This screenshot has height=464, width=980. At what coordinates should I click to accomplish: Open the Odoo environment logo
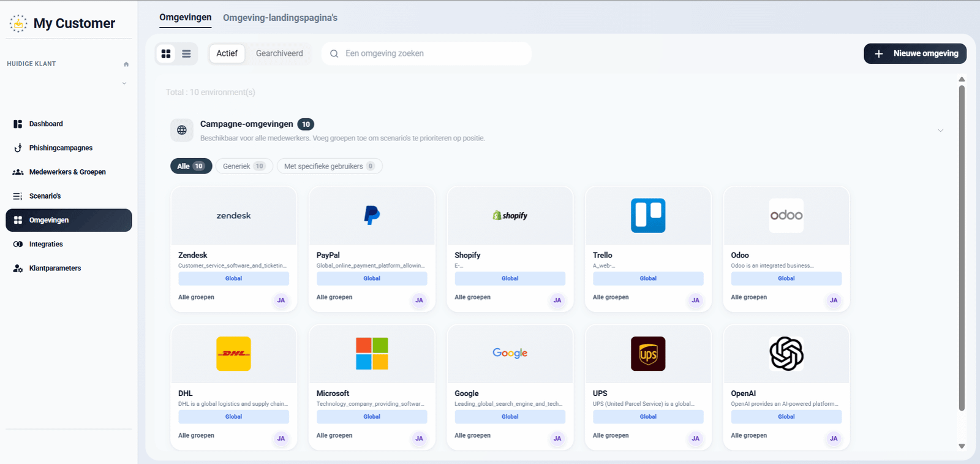click(786, 215)
